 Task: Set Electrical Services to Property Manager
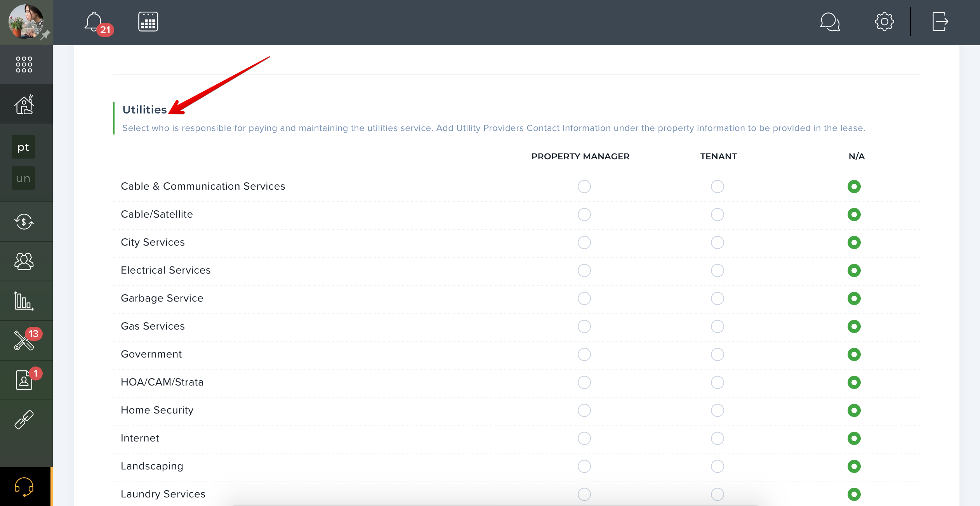584,270
